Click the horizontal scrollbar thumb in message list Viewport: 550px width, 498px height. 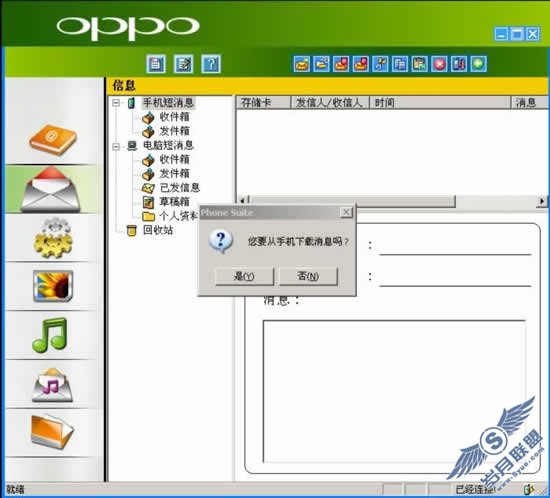point(352,201)
